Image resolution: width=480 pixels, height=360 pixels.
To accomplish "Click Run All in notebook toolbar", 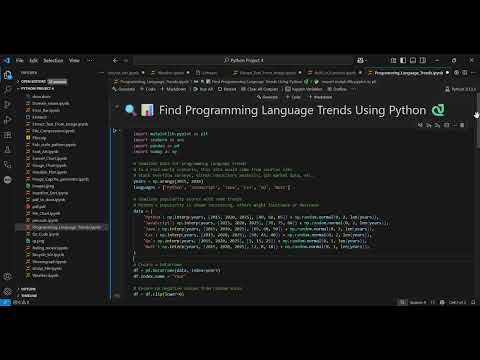I will coord(203,89).
